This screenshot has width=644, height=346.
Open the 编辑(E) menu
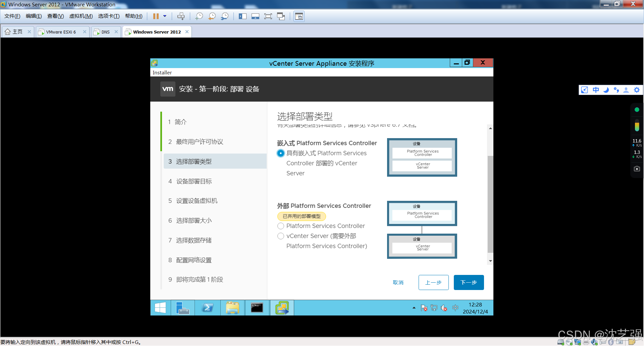click(34, 16)
